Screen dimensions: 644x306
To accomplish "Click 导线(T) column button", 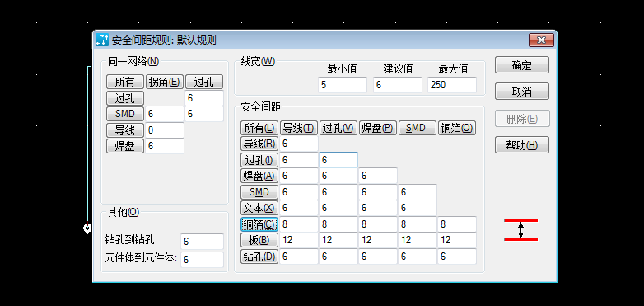I will (x=299, y=128).
